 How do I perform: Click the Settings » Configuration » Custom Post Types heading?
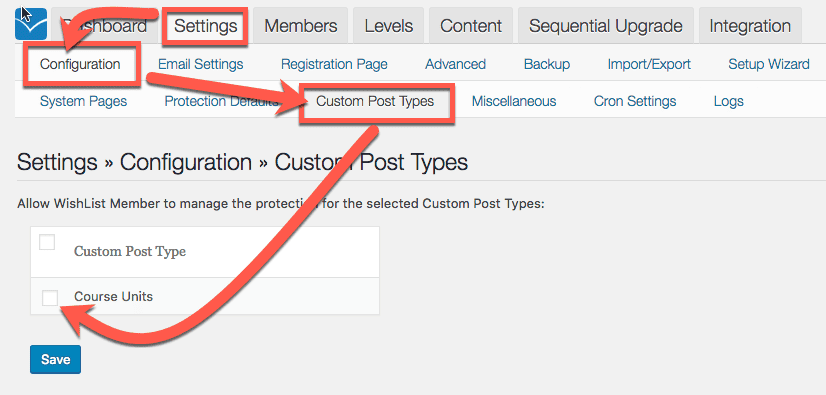tap(242, 162)
